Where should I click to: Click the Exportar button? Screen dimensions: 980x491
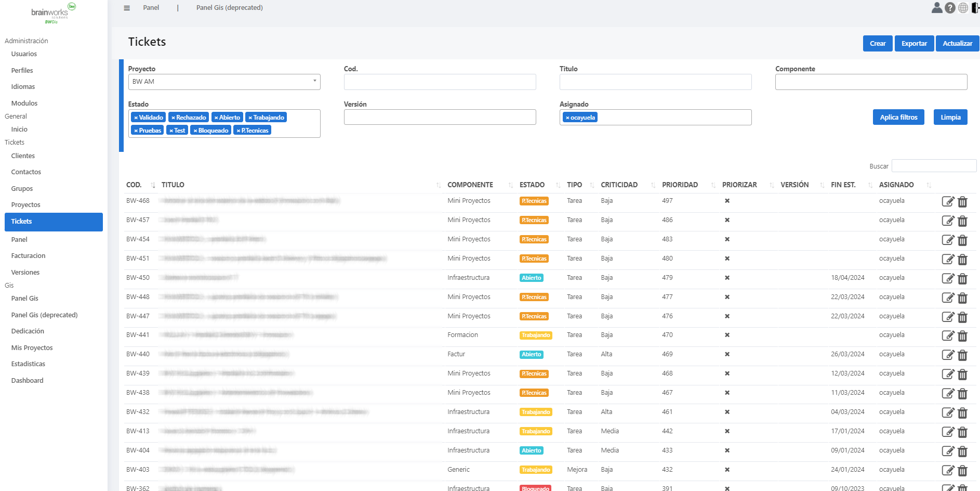[x=914, y=44]
